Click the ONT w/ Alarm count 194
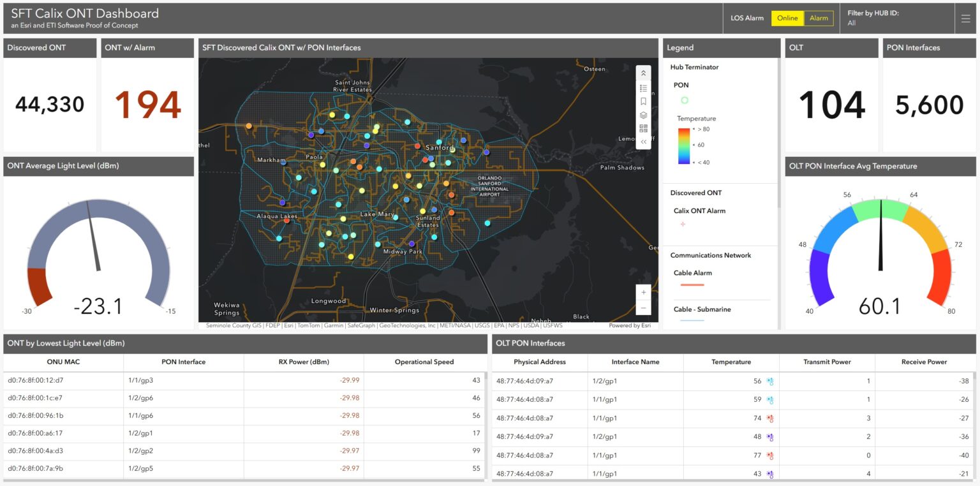 point(147,105)
